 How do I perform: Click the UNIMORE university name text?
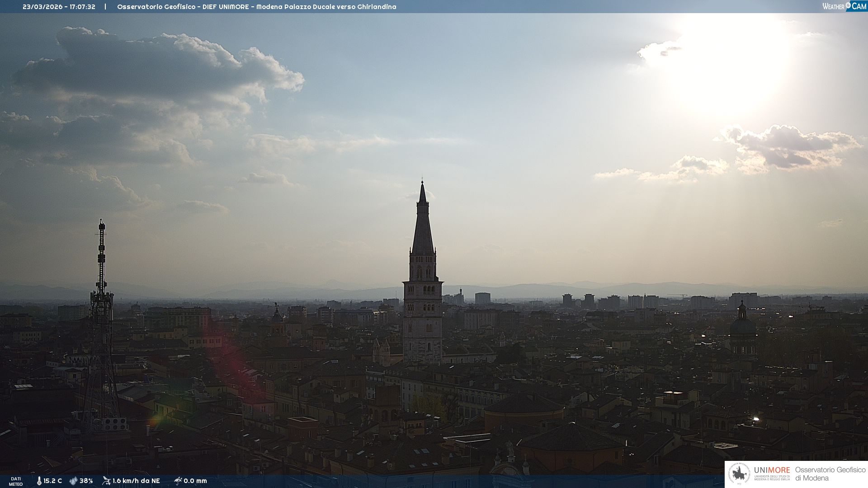pos(772,470)
